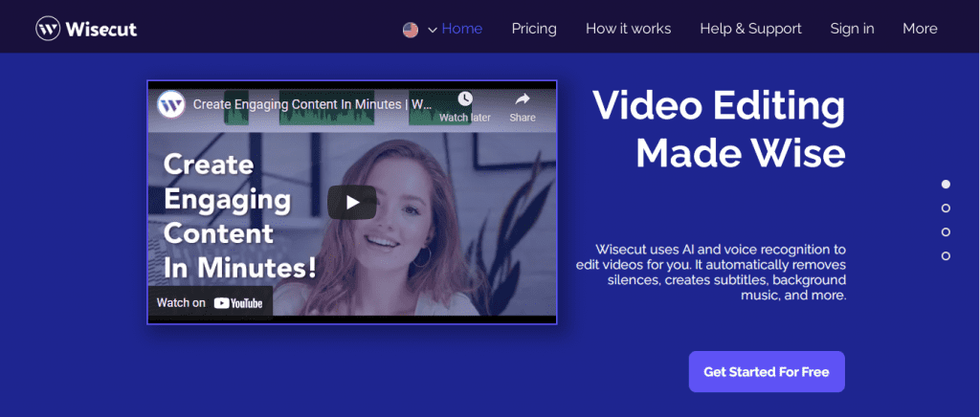Select the fourth slide indicator dot
This screenshot has height=417, width=980.
click(x=946, y=256)
